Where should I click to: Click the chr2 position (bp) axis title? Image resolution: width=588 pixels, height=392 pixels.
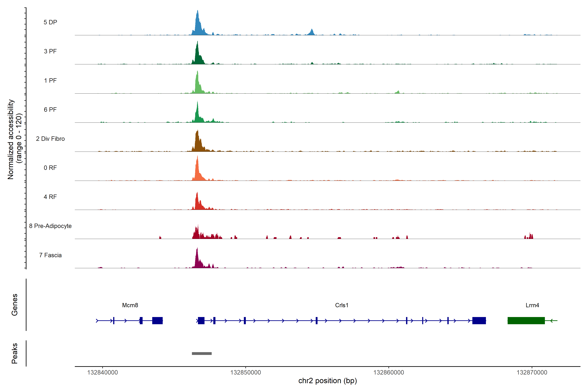click(327, 381)
